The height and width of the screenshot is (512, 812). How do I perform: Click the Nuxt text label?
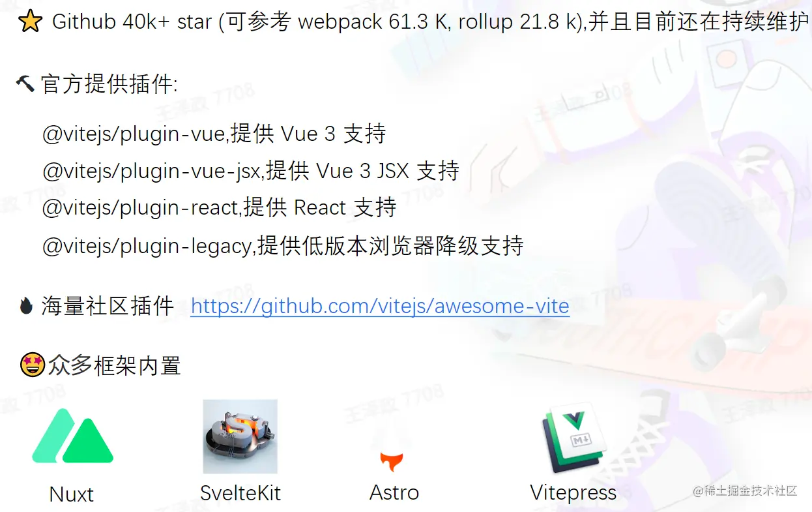click(72, 494)
